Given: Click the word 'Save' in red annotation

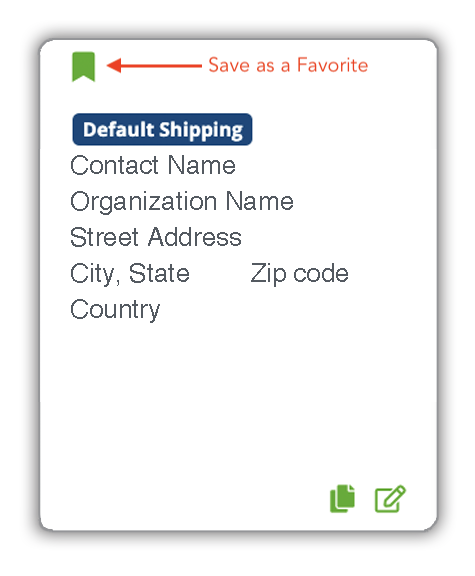Looking at the screenshot, I should (x=230, y=65).
